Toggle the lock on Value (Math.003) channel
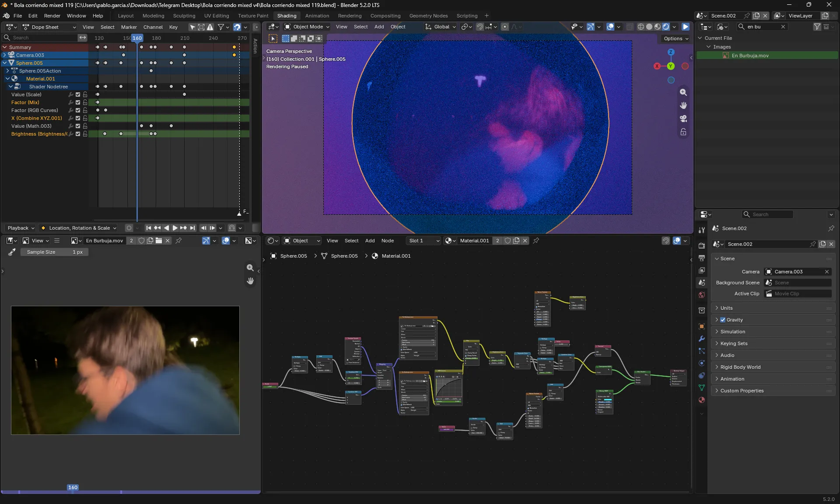This screenshot has height=504, width=840. pyautogui.click(x=85, y=126)
